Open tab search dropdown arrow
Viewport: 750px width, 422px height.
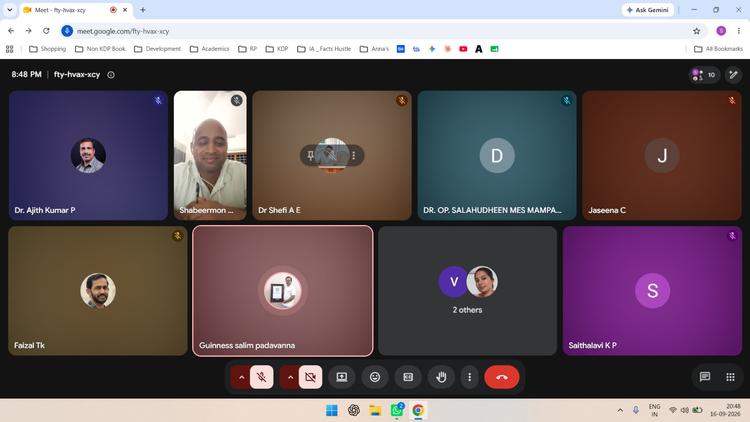tap(10, 10)
